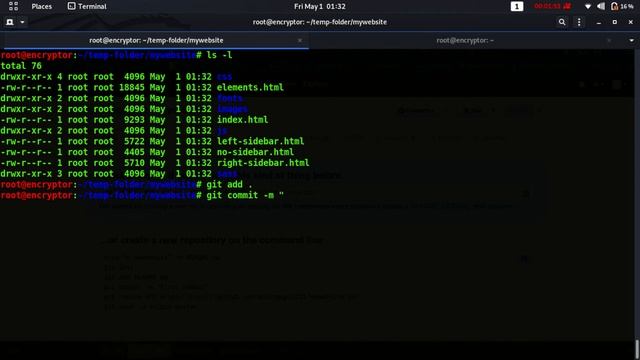This screenshot has width=640, height=360.
Task: Open the clock showing Fri May 1 01:32
Action: coord(320,7)
